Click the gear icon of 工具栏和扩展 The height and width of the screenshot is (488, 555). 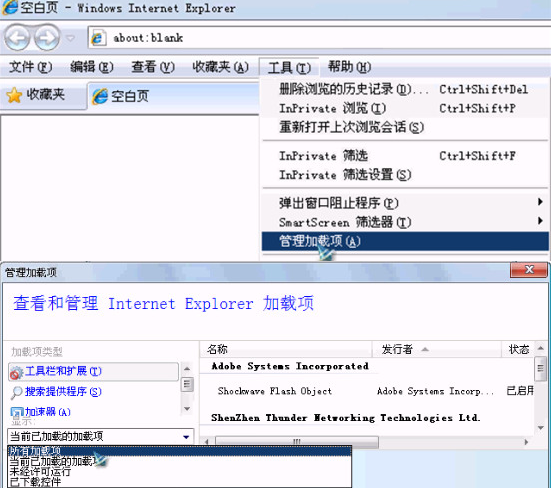[x=16, y=372]
